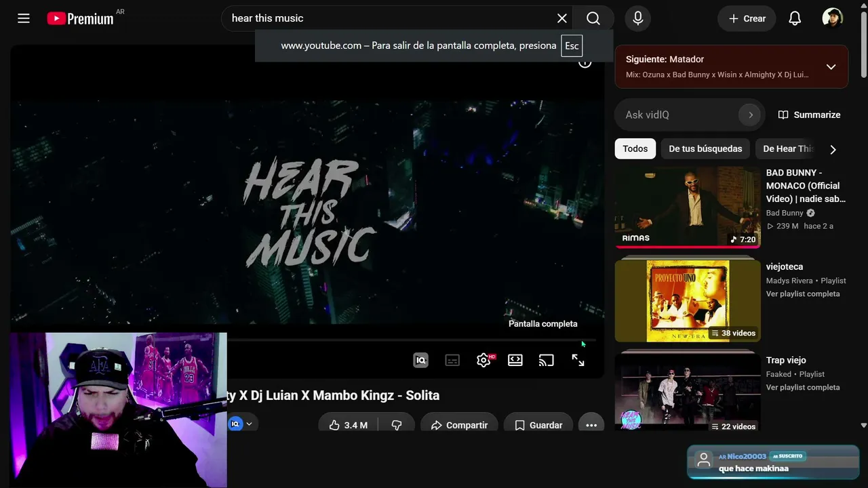Viewport: 868px width, 488px height.
Task: Click the 'Madys Rivera • Playlist' text
Action: click(x=806, y=281)
